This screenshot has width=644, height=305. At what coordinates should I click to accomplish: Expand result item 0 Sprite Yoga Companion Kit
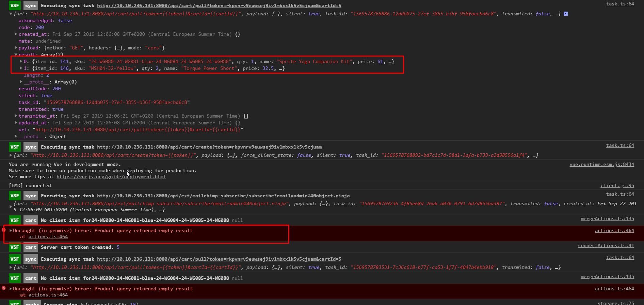[21, 61]
